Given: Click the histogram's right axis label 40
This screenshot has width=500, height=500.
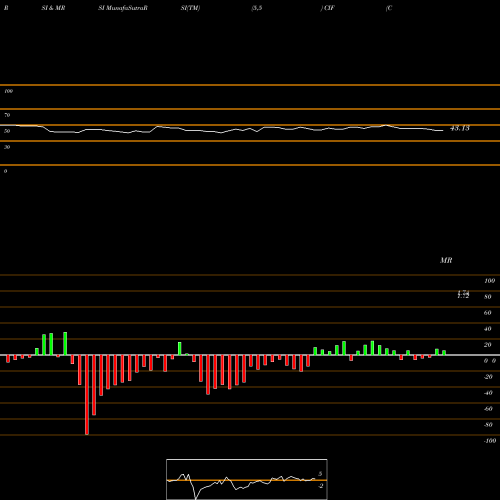Looking at the screenshot, I should (488, 329).
